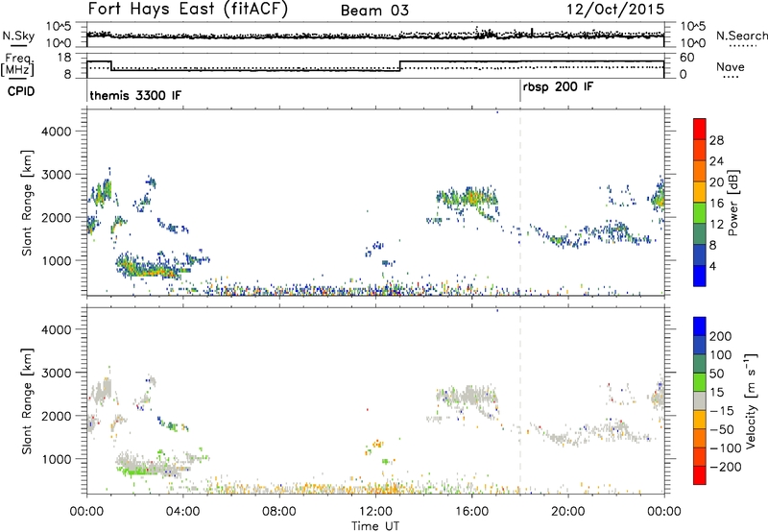
Task: Pick the Power colorbar segment between 24 and 28
Action: click(700, 150)
